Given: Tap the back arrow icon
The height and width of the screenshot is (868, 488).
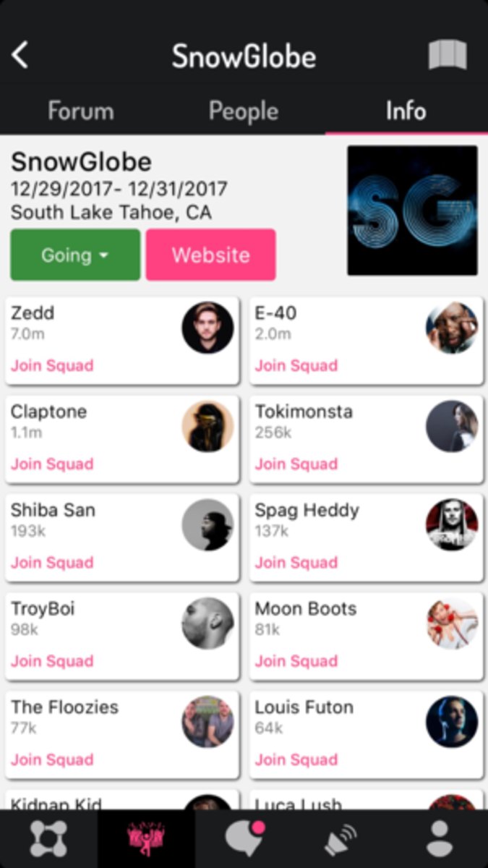Looking at the screenshot, I should [x=20, y=55].
